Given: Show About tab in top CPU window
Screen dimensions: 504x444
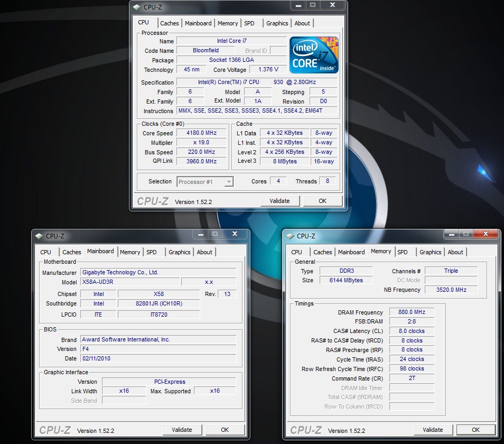Looking at the screenshot, I should tap(302, 23).
